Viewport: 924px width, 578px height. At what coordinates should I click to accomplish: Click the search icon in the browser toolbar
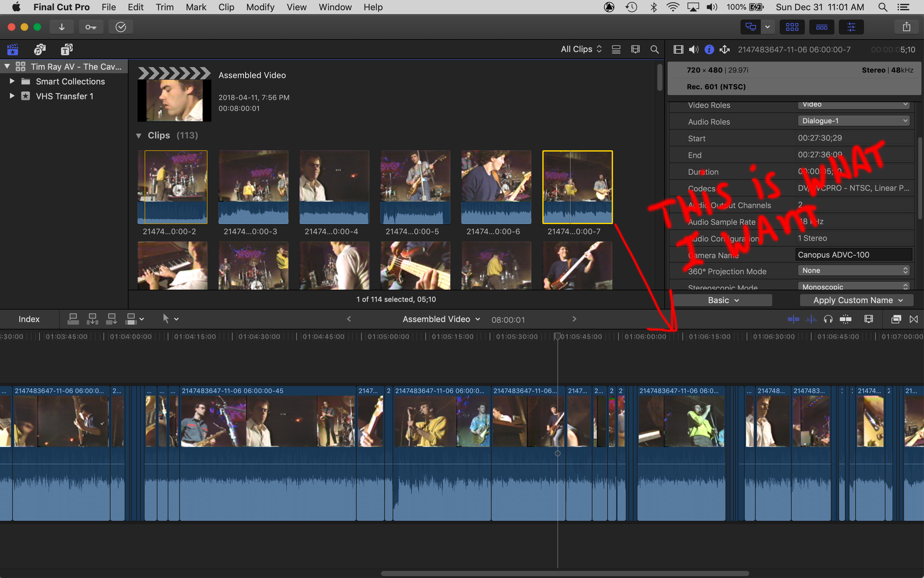(655, 50)
